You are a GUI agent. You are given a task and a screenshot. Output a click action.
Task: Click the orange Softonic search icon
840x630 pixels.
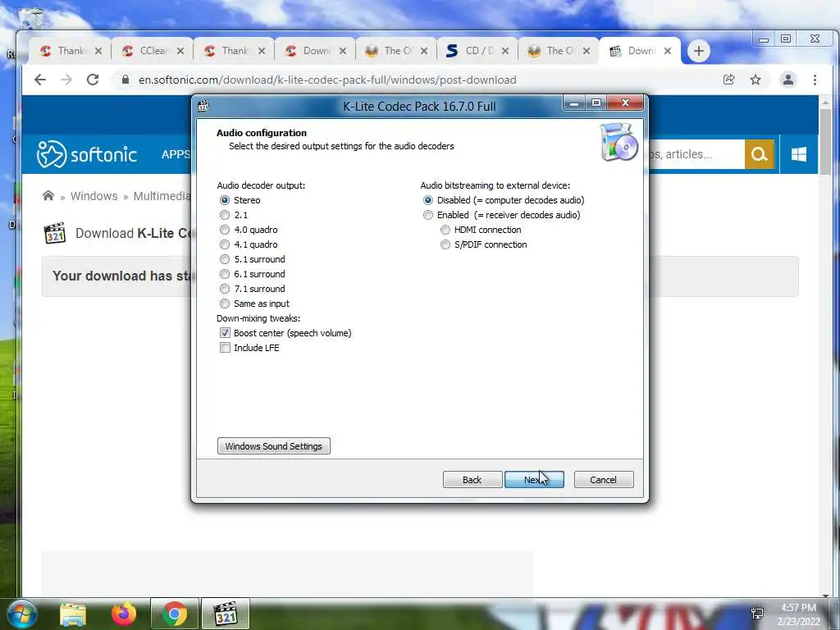tap(759, 154)
